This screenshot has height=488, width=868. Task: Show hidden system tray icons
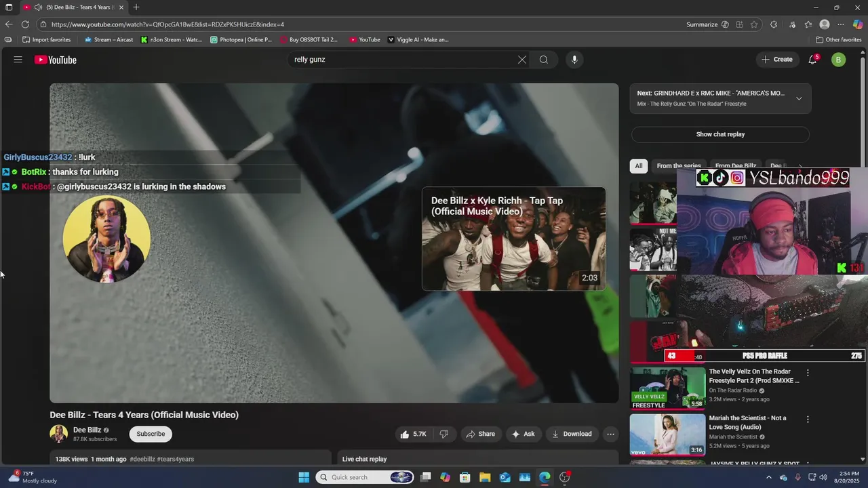coord(768,477)
